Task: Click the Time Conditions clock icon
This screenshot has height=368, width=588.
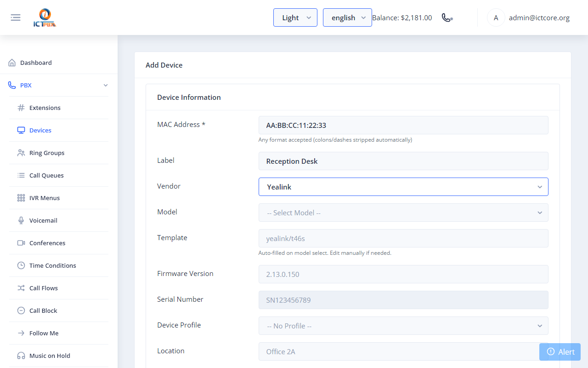Action: pos(21,265)
